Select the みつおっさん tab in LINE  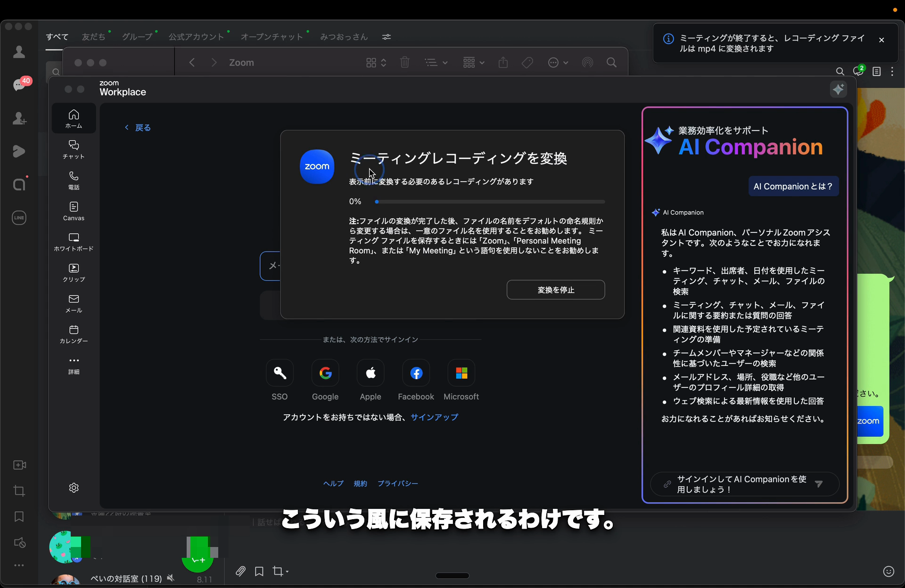pyautogui.click(x=344, y=37)
